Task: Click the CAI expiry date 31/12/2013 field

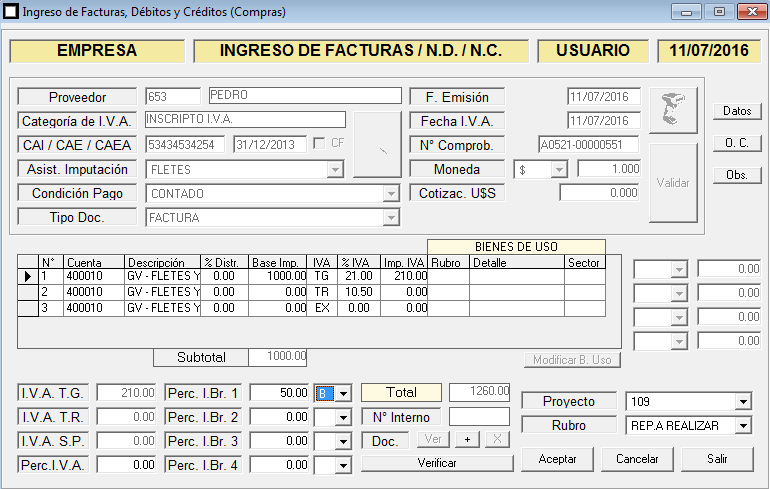Action: pos(270,144)
